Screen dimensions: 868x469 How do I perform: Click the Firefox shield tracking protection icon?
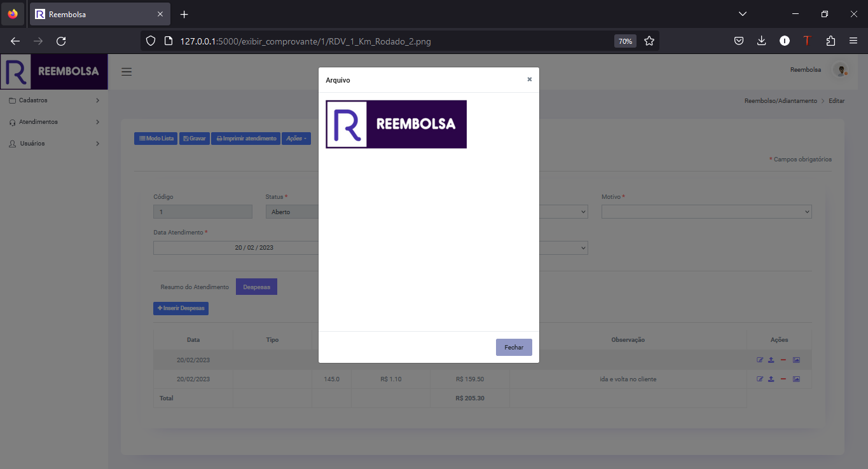click(x=150, y=40)
